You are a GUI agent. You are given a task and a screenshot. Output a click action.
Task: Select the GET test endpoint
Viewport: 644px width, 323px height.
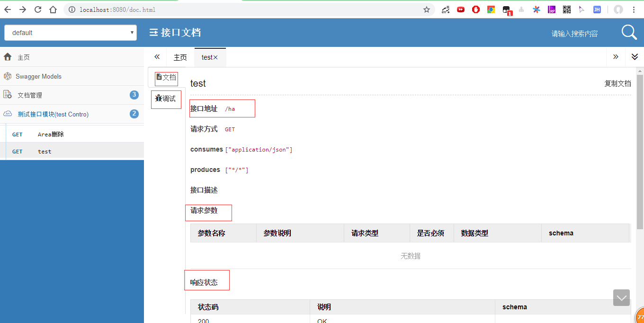click(72, 151)
